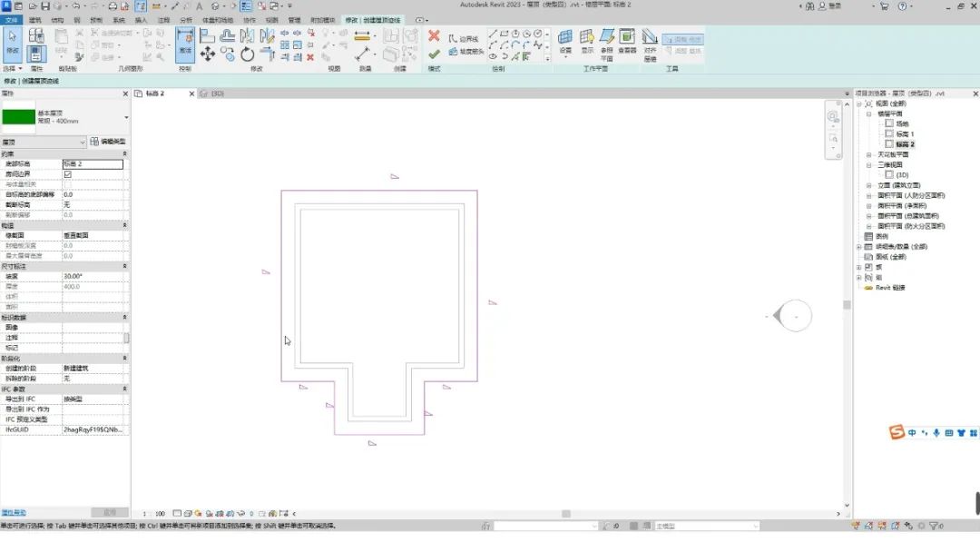Open the workplane Viewer (查看器) tool
The height and width of the screenshot is (552, 980).
[627, 41]
